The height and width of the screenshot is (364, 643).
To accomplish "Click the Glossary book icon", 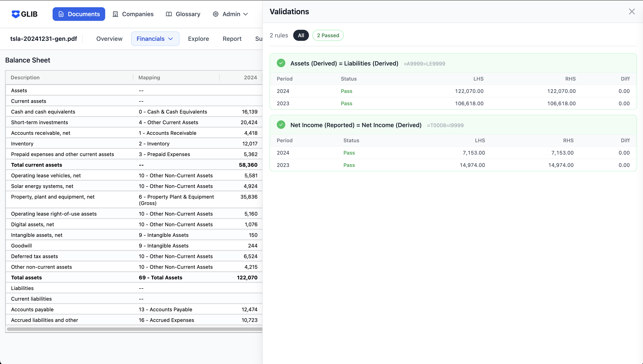I will [169, 14].
